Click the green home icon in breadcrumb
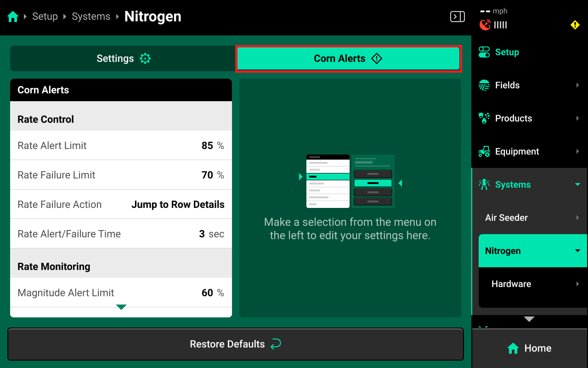Image resolution: width=588 pixels, height=368 pixels. tap(13, 17)
